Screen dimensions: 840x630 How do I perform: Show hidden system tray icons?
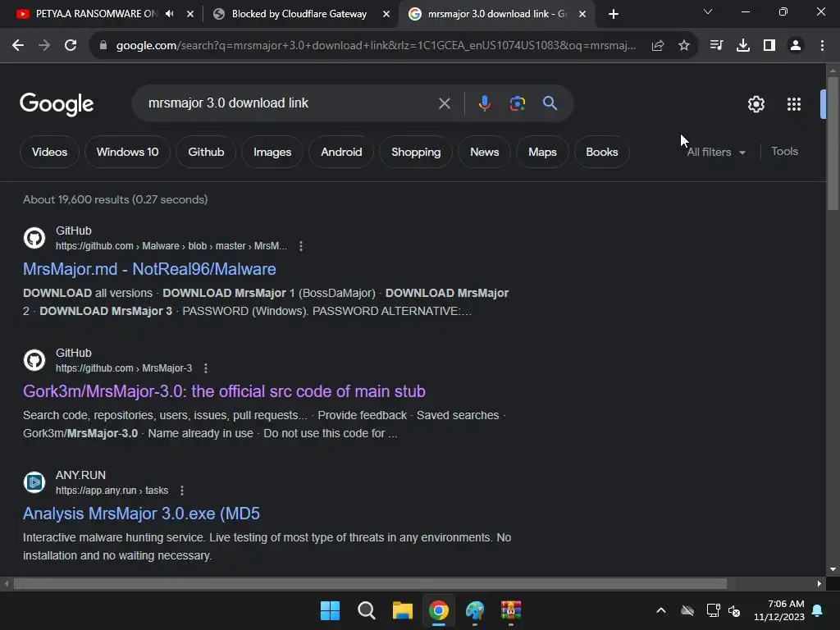coord(661,610)
